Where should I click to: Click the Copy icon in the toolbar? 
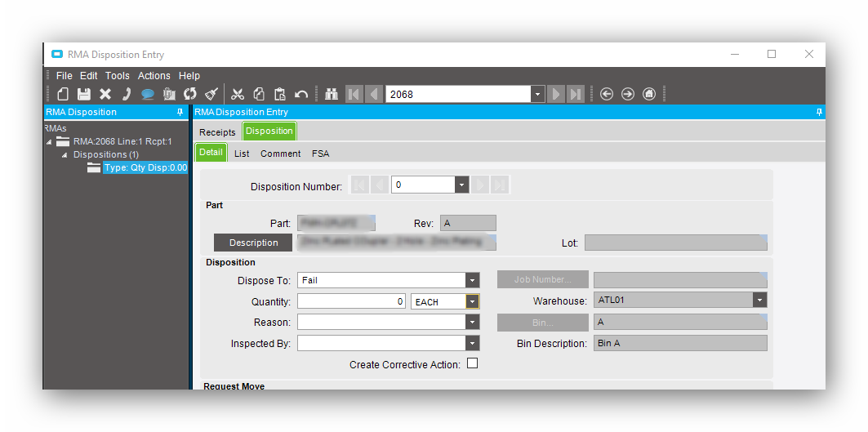click(x=259, y=94)
